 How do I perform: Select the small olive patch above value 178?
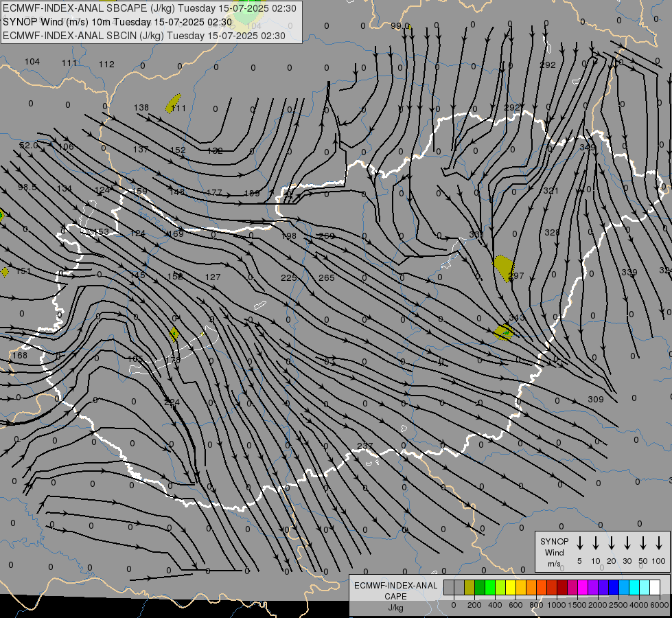point(174,334)
